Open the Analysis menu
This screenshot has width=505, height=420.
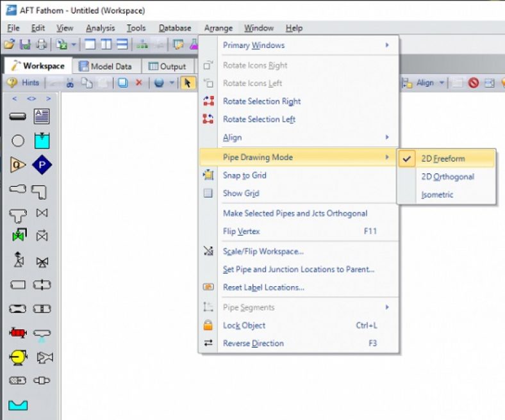click(100, 28)
